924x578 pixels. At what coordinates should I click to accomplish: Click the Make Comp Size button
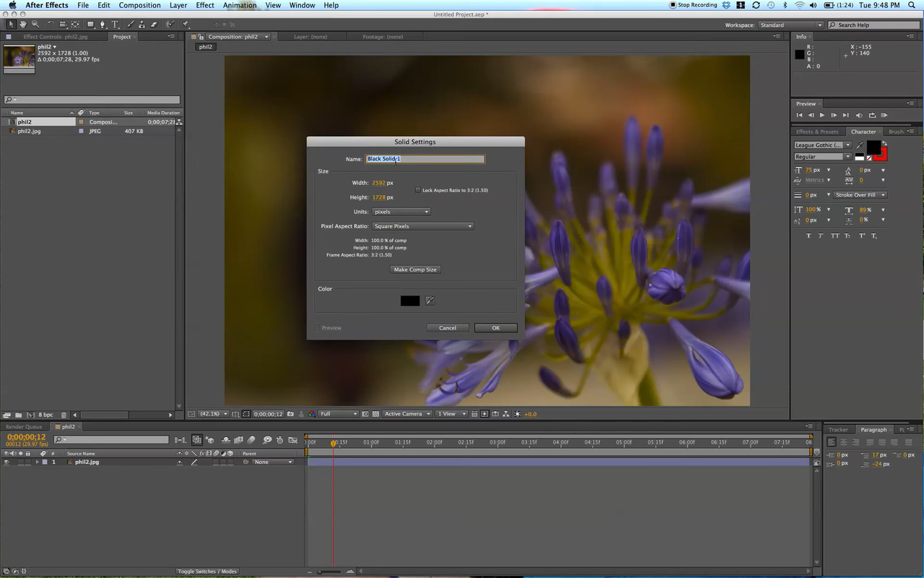pos(415,269)
